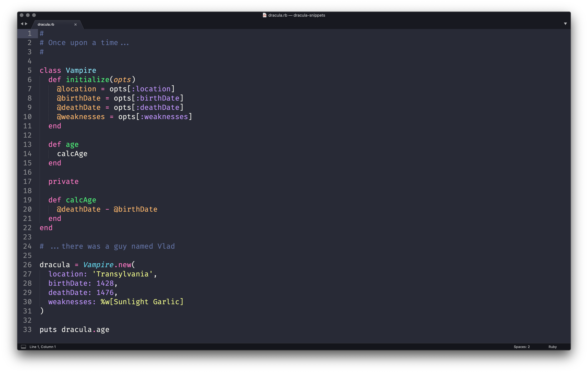Close the dracula.rb tab
Viewport: 588px width, 373px height.
pos(76,24)
